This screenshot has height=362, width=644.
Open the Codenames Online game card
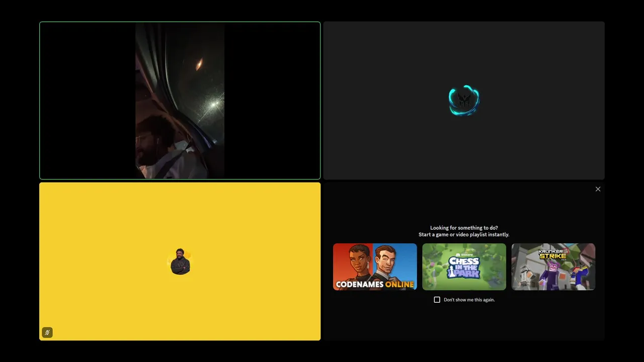click(375, 266)
